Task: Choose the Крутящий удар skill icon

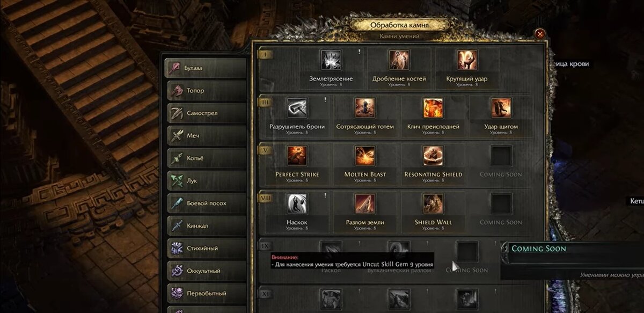Action: 467,60
